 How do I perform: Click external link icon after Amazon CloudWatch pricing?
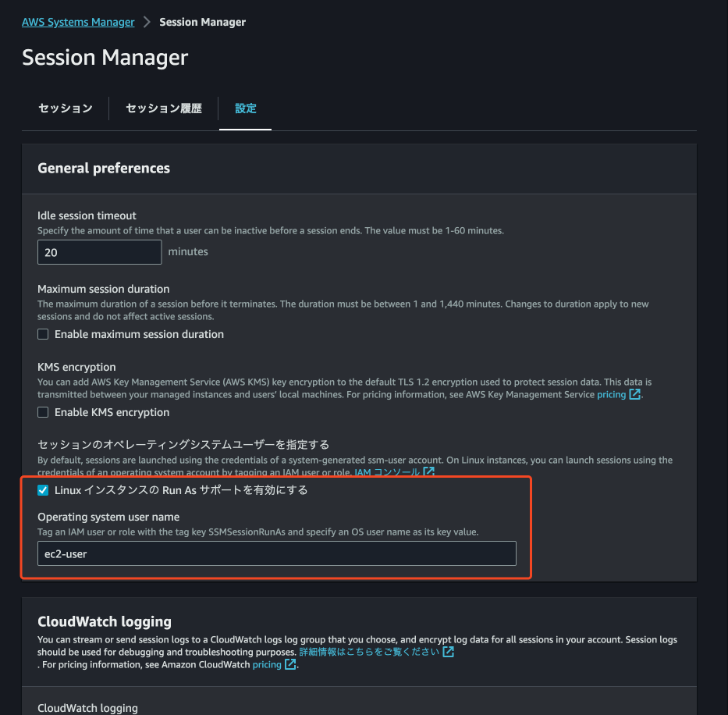(291, 664)
